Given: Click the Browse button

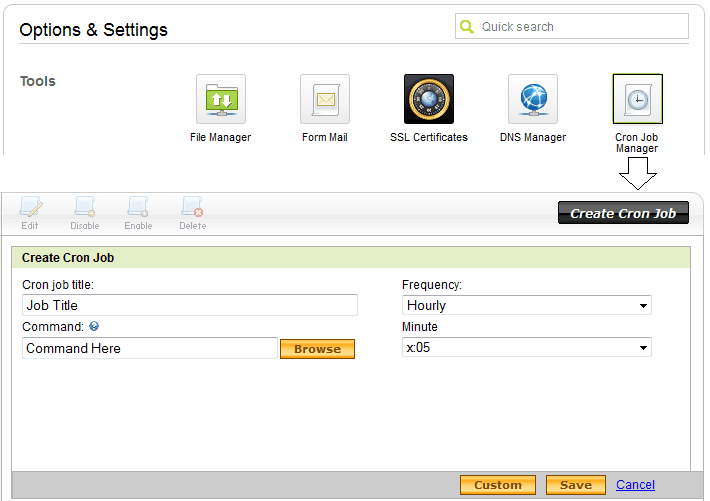Looking at the screenshot, I should pyautogui.click(x=317, y=349).
